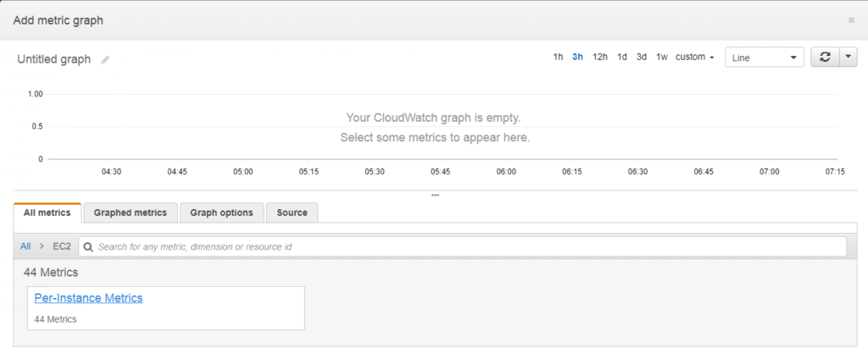Go back to All in breadcrumb
The image size is (868, 354).
[x=25, y=246]
